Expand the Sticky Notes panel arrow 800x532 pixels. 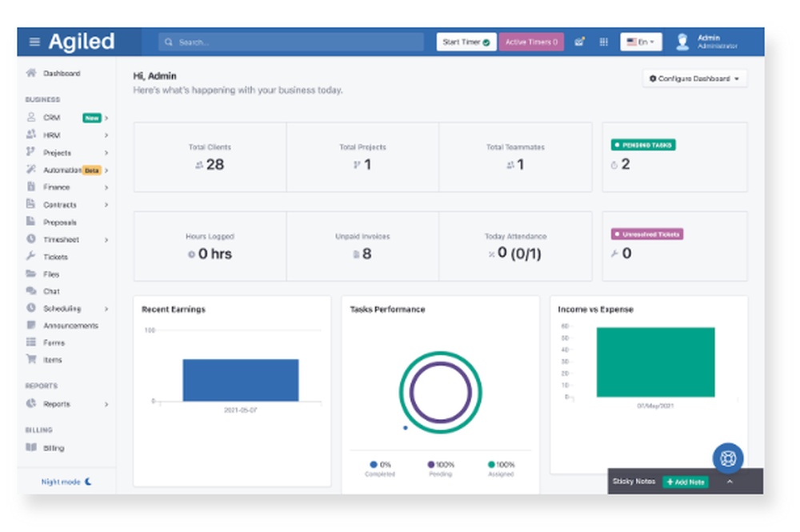click(x=730, y=482)
